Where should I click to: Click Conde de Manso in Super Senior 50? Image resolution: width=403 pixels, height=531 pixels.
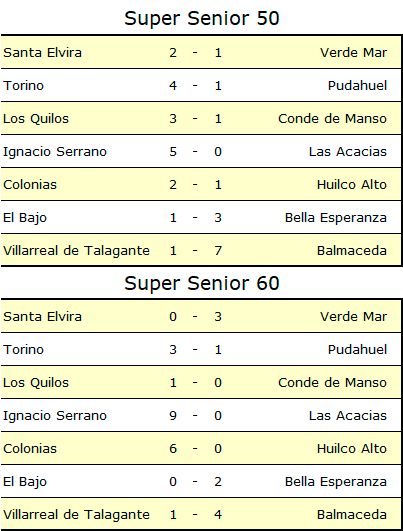(332, 119)
